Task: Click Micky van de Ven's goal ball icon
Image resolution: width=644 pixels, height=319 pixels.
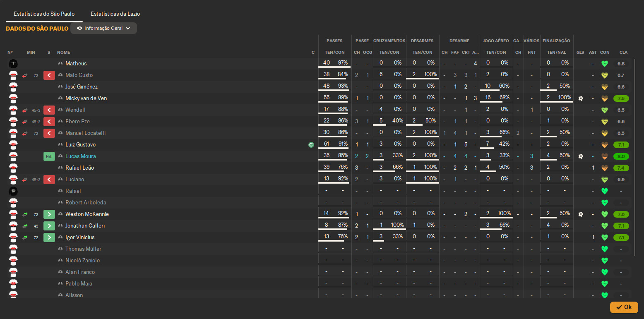Action: (x=581, y=98)
